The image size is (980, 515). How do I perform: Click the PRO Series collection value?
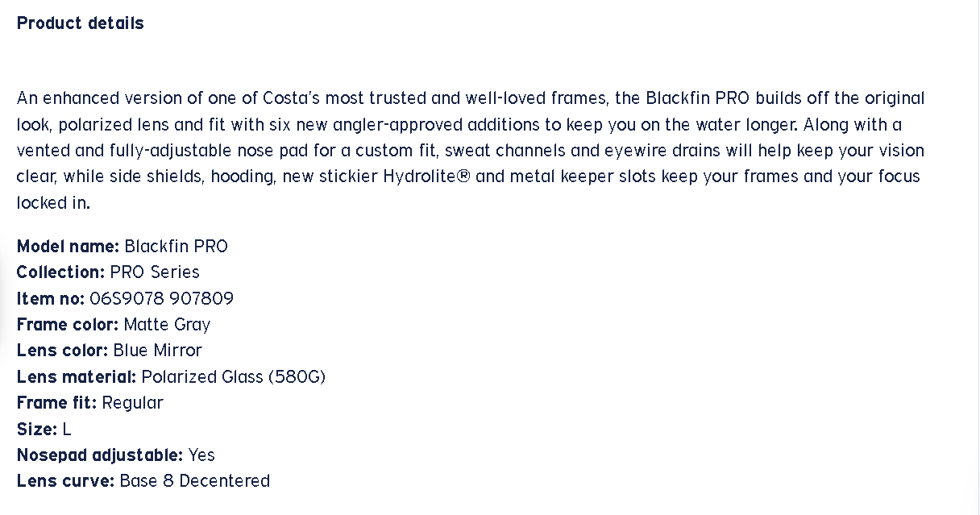155,272
